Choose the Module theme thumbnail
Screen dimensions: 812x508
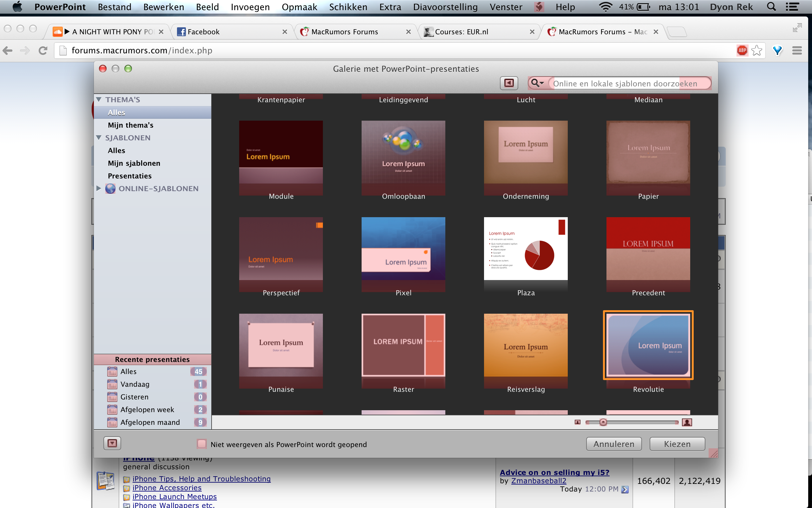tap(281, 152)
